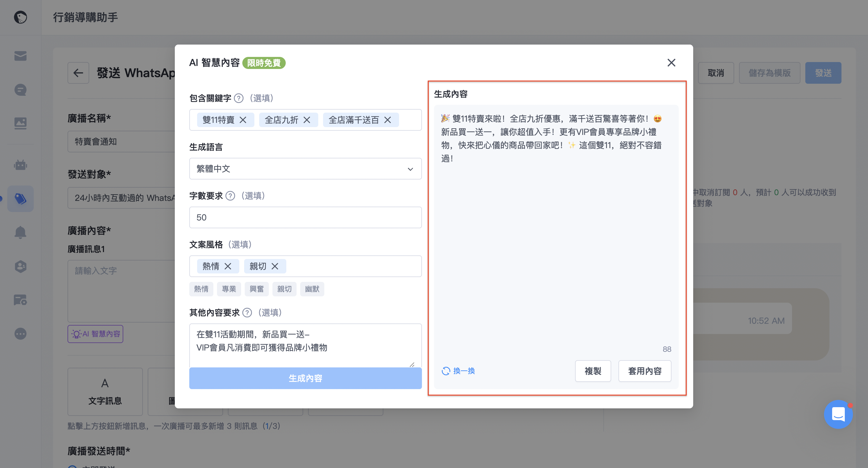Click the 字數要求 input showing 50
The width and height of the screenshot is (868, 468).
tap(305, 217)
